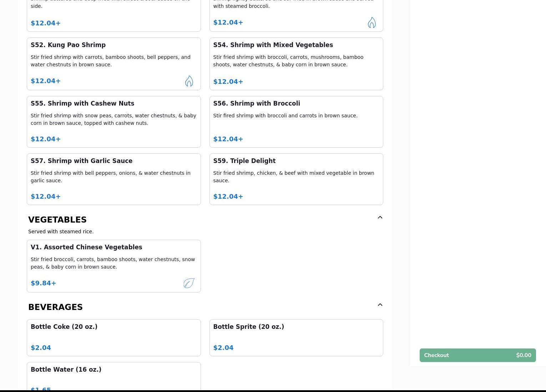Click the $9.84+ price on Assorted Vegetables

click(x=44, y=283)
